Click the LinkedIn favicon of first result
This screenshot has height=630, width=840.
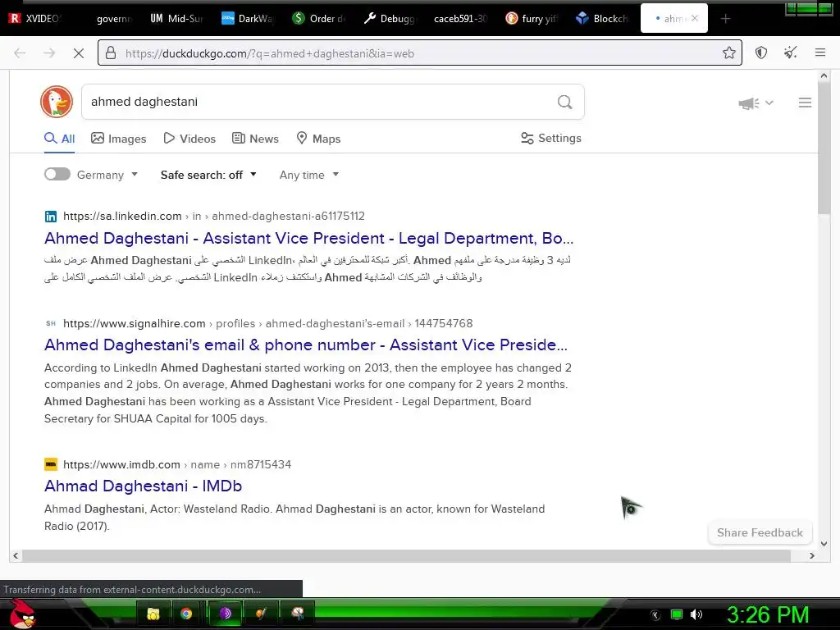point(50,217)
